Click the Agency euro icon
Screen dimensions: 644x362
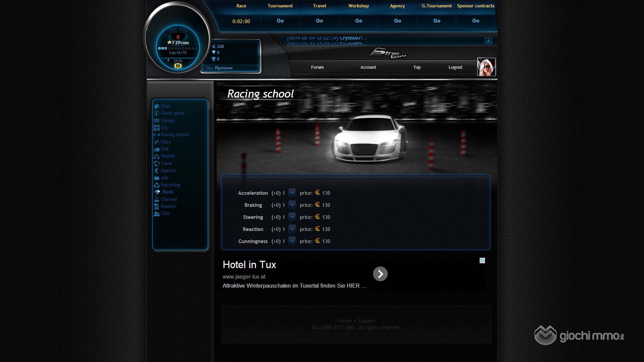tap(157, 171)
